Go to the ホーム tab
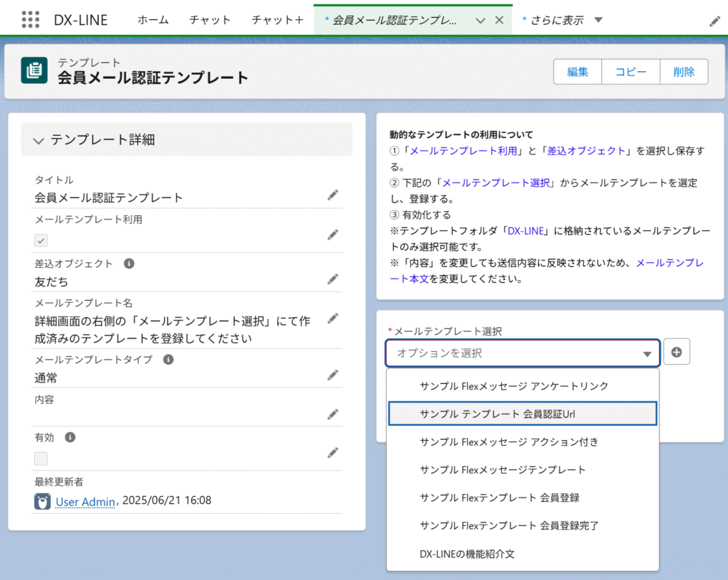This screenshot has height=580, width=728. coord(153,20)
